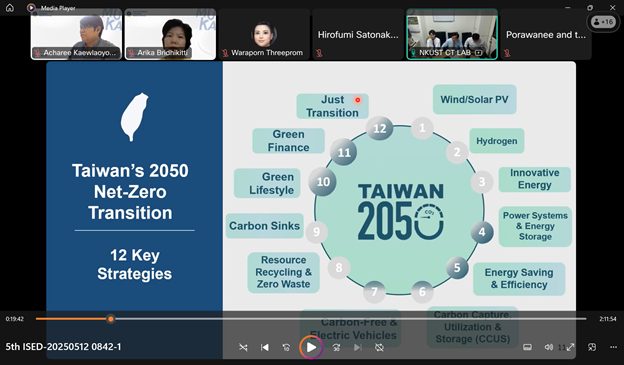Open the more options ellipsis menu

[613, 347]
